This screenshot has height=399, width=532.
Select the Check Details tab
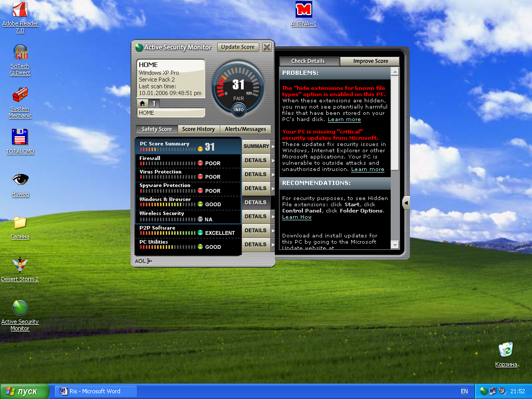click(x=309, y=61)
